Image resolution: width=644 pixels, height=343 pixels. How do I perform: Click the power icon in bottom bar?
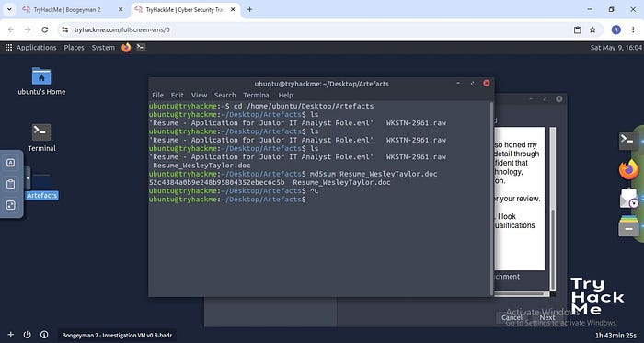(27, 335)
